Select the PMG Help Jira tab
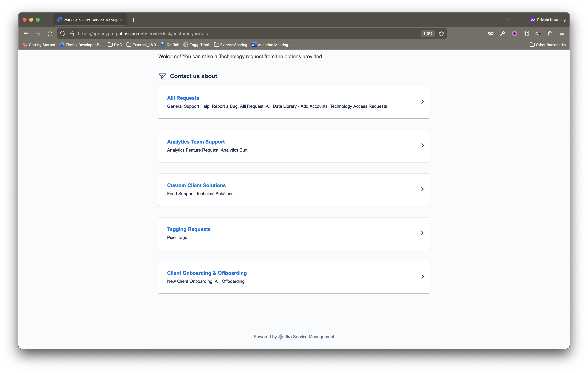This screenshot has height=373, width=588. [x=90, y=20]
